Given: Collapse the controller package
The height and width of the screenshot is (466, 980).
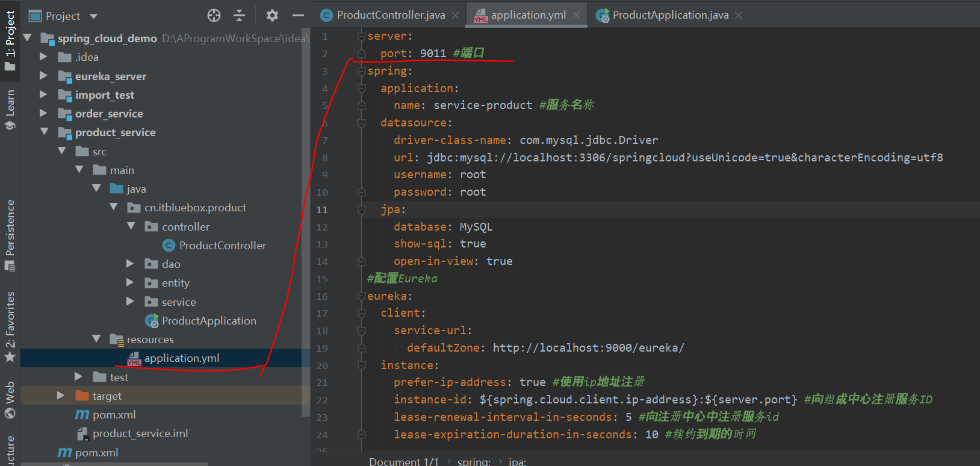Looking at the screenshot, I should pyautogui.click(x=131, y=226).
